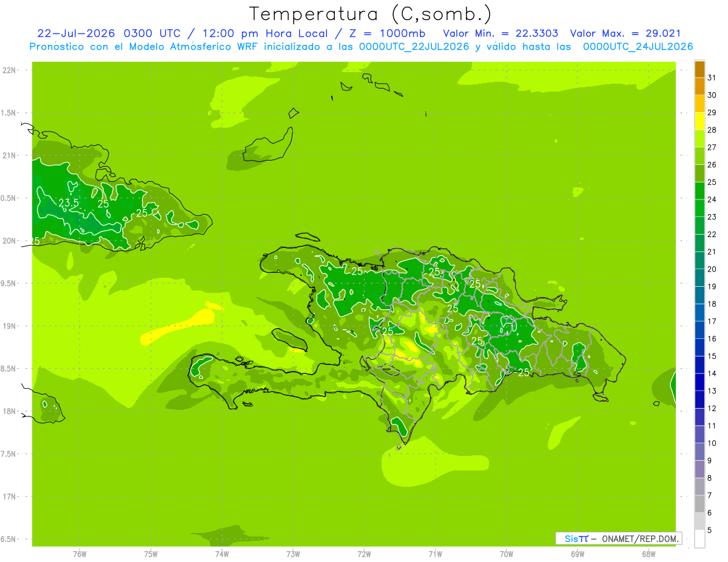Click the "20" colorbar label
Image resolution: width=728 pixels, height=562 pixels.
(712, 269)
